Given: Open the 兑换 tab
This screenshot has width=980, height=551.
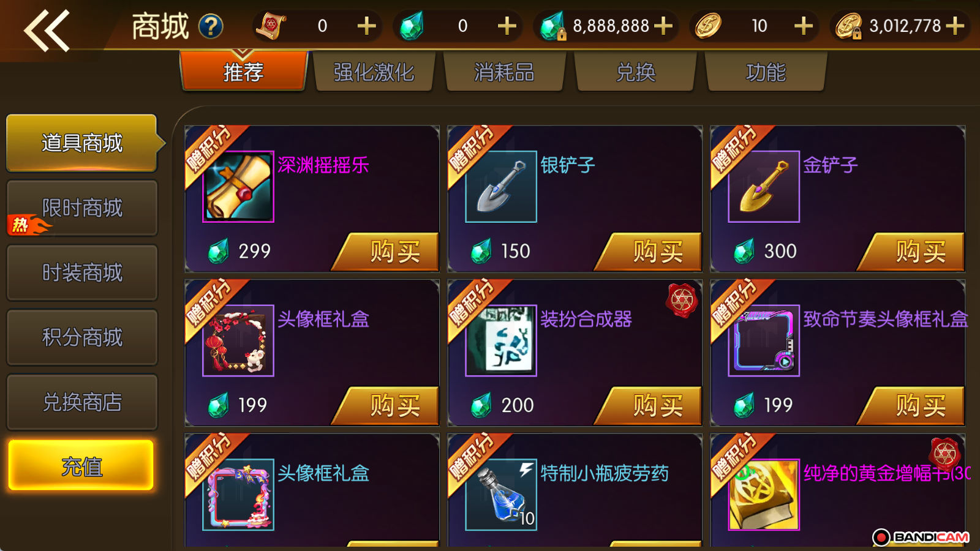Looking at the screenshot, I should point(635,72).
